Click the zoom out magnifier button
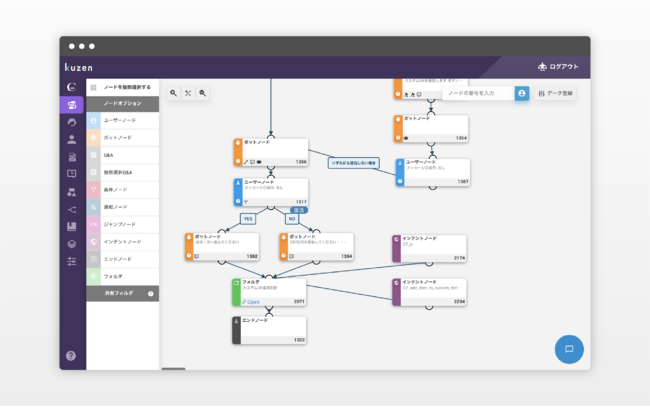The width and height of the screenshot is (650, 407). click(203, 93)
